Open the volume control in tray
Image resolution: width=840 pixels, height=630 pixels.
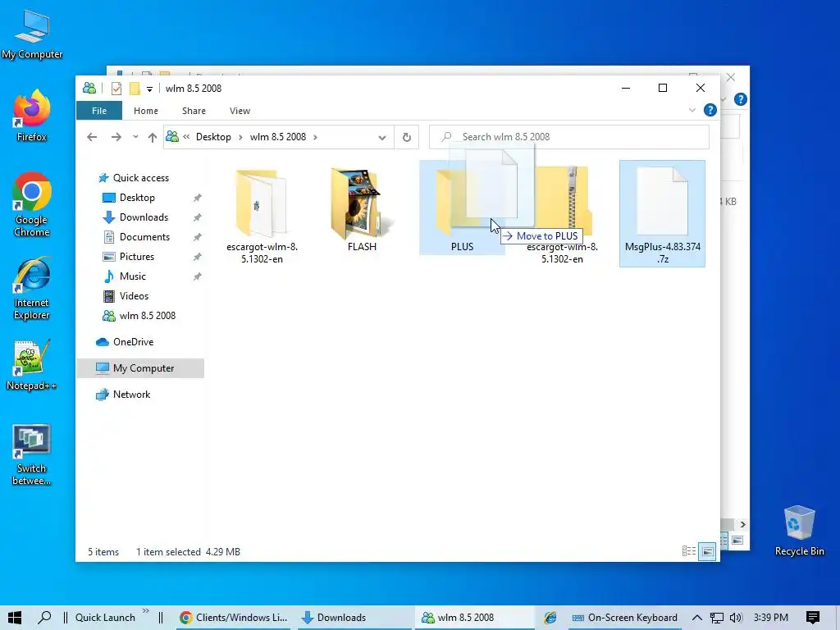(x=736, y=618)
